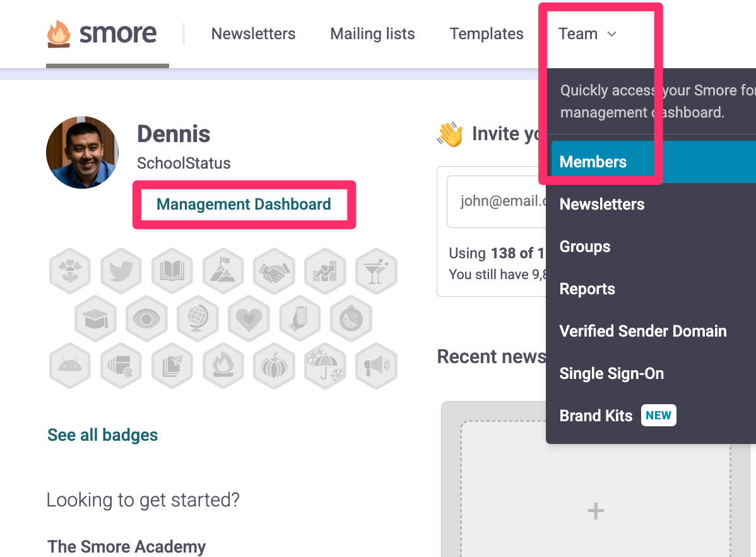The width and height of the screenshot is (756, 557).
Task: Click the handshake badge icon
Action: (x=274, y=272)
